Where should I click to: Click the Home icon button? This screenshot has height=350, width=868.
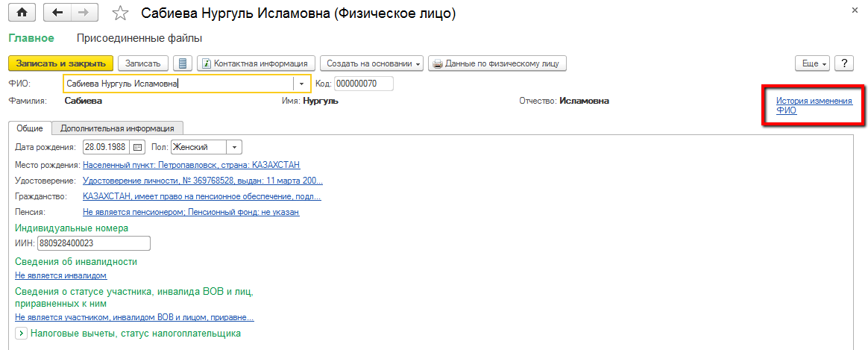pyautogui.click(x=22, y=13)
